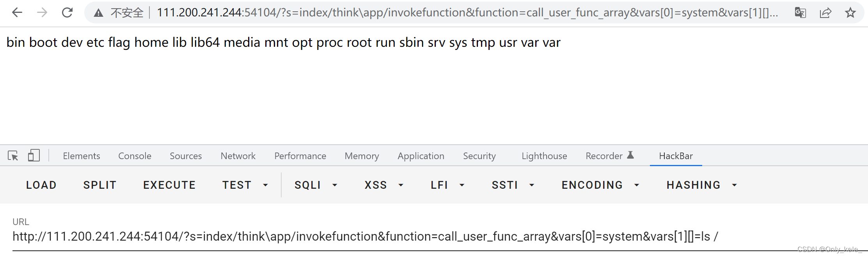Expand the SSTI dropdown
Screen dimensions: 868x257
click(x=513, y=185)
